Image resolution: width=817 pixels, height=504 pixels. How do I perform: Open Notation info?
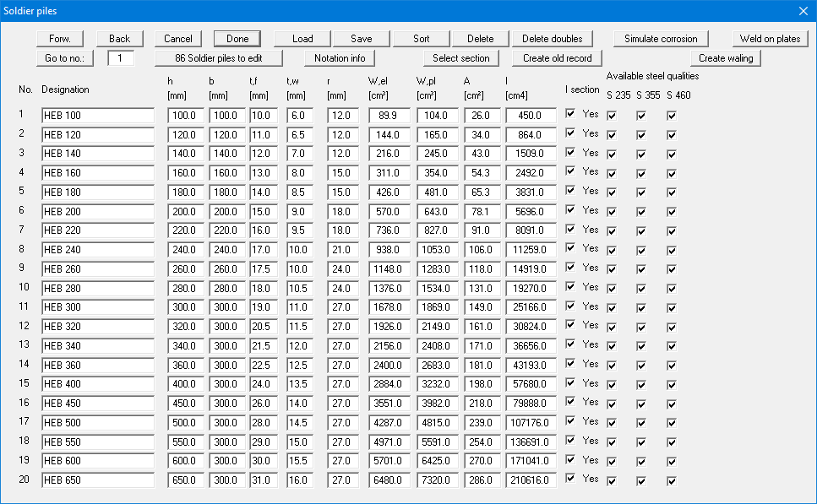(340, 58)
